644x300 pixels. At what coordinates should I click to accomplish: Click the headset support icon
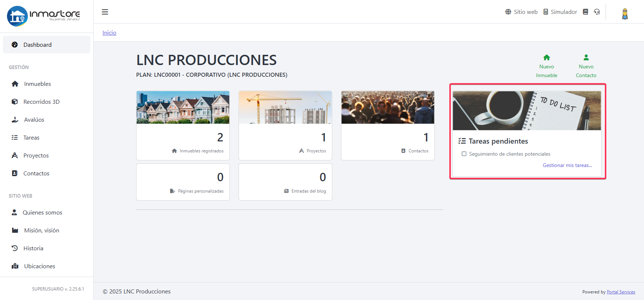(x=597, y=12)
